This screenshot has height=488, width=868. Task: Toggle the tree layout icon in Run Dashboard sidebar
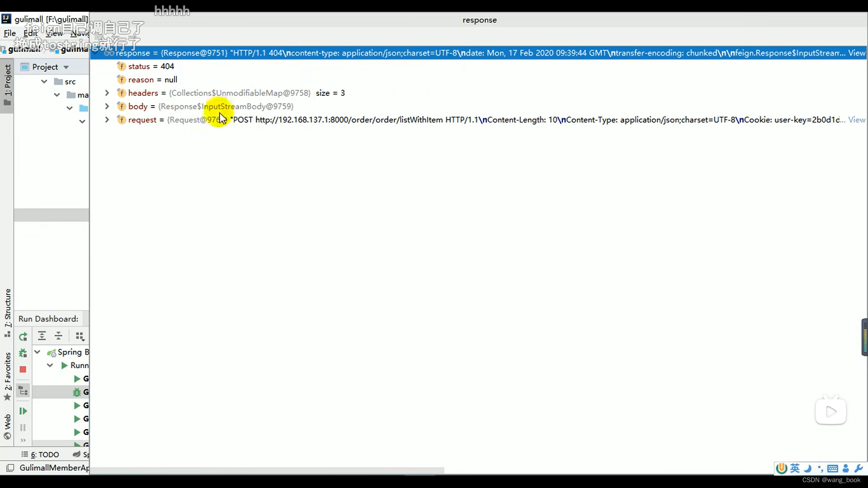click(x=23, y=391)
